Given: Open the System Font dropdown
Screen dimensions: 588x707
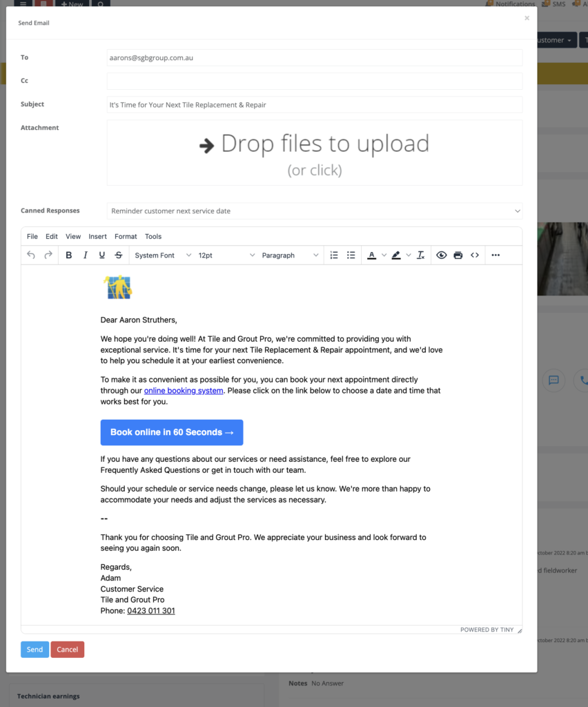Looking at the screenshot, I should point(163,255).
